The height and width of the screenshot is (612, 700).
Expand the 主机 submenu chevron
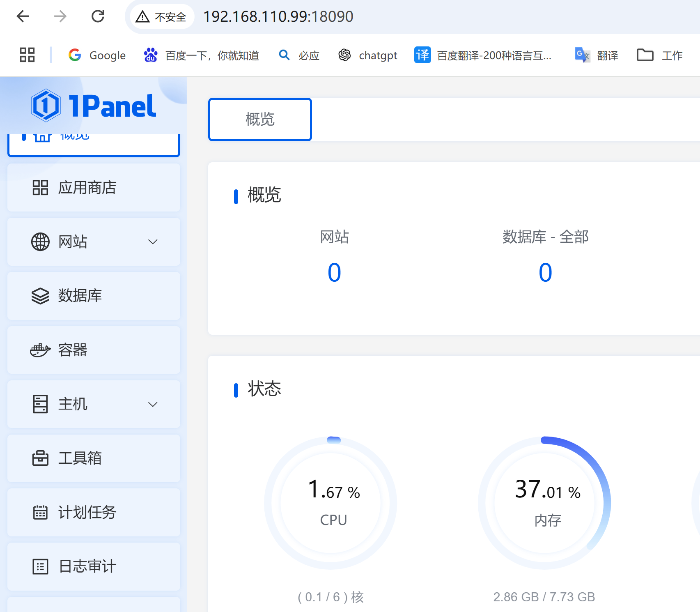click(153, 404)
